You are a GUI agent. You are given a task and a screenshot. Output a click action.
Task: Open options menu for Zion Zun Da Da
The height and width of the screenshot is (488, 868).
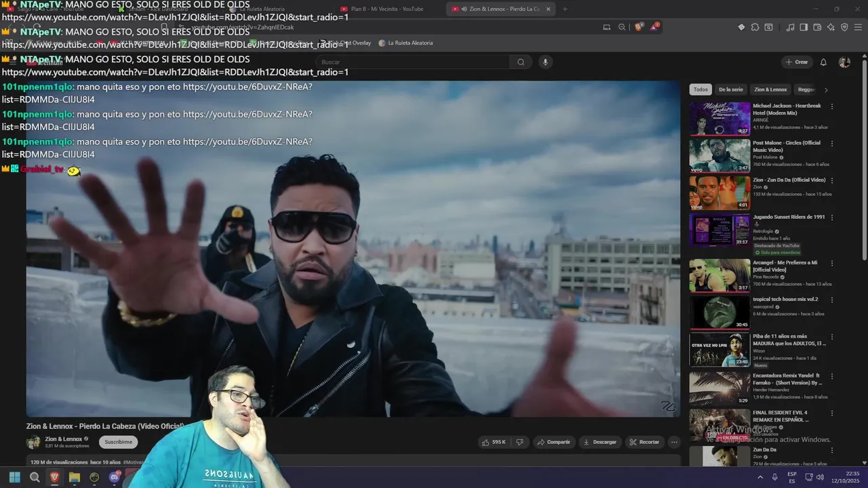[x=832, y=180]
